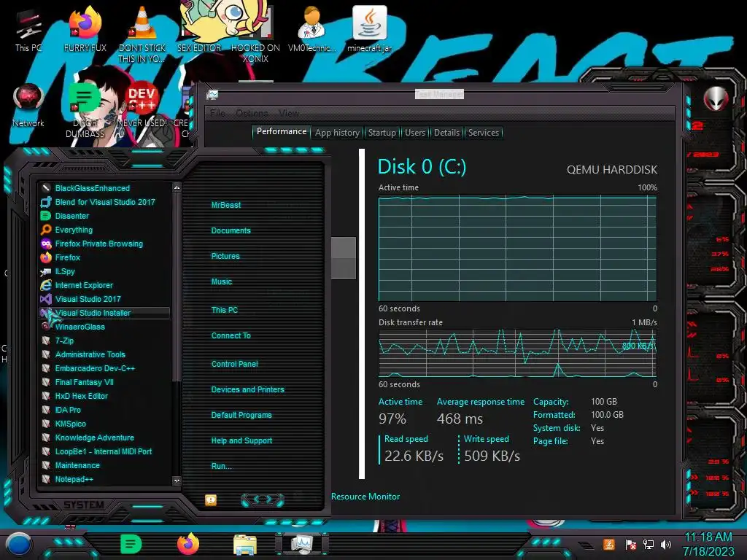
Task: Open Task Manager Options menu
Action: 252,113
